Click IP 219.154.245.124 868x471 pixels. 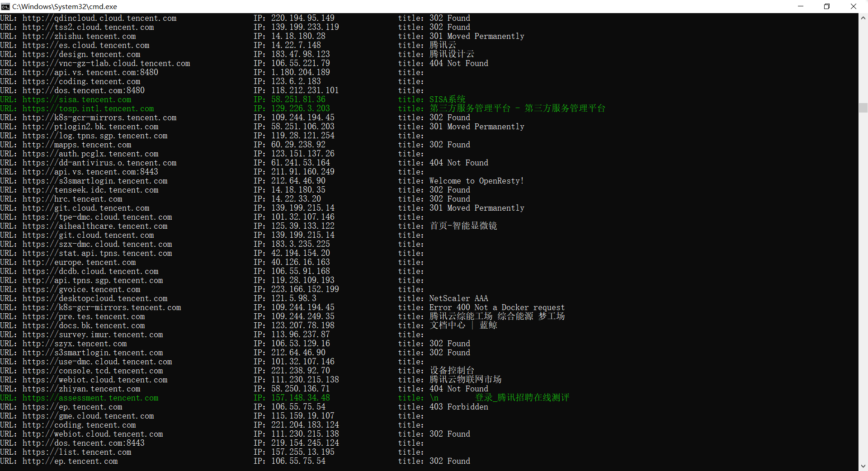coord(305,443)
